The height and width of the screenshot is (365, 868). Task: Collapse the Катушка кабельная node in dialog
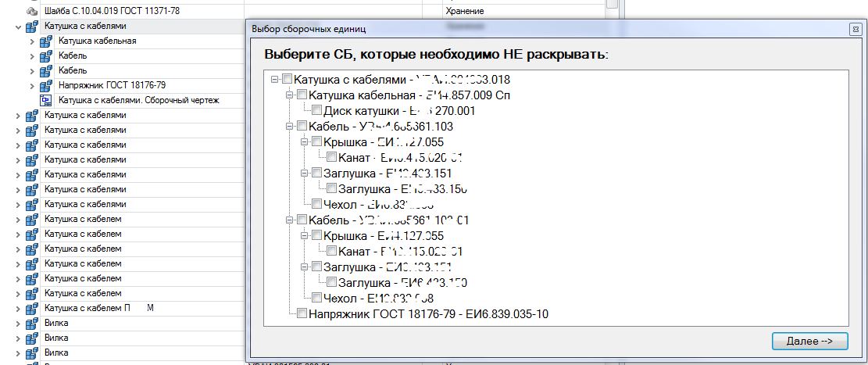tap(289, 95)
